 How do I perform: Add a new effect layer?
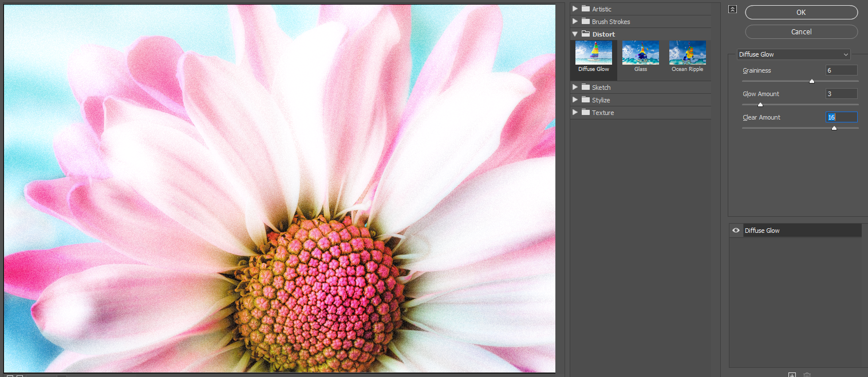[x=792, y=375]
